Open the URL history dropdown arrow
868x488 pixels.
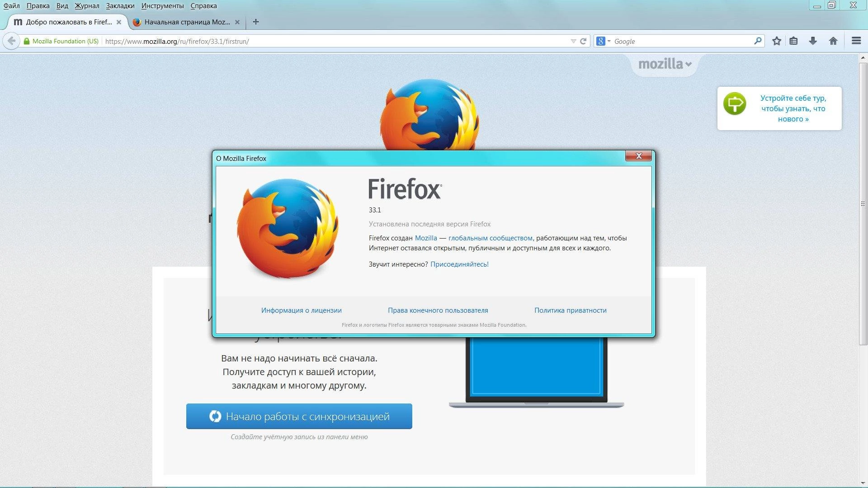click(573, 41)
